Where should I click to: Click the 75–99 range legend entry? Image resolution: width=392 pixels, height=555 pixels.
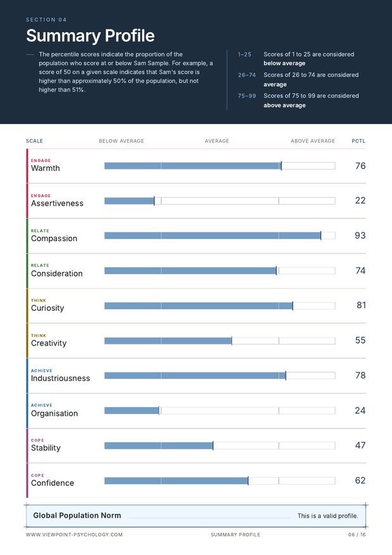(x=298, y=100)
